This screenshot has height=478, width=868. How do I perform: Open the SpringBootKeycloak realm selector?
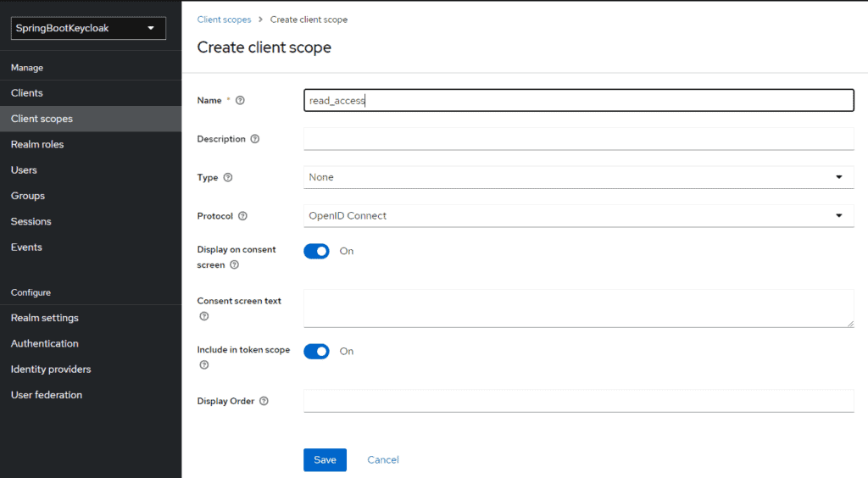(88, 28)
